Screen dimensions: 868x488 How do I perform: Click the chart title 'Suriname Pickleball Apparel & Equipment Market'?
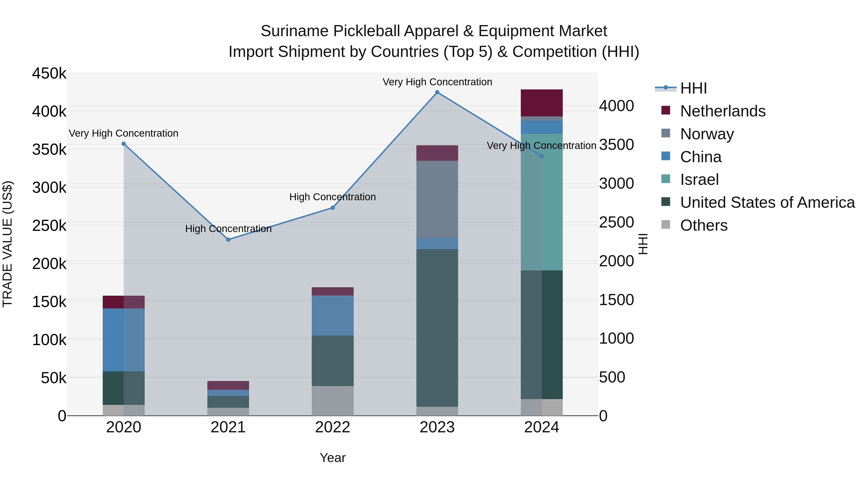click(434, 31)
